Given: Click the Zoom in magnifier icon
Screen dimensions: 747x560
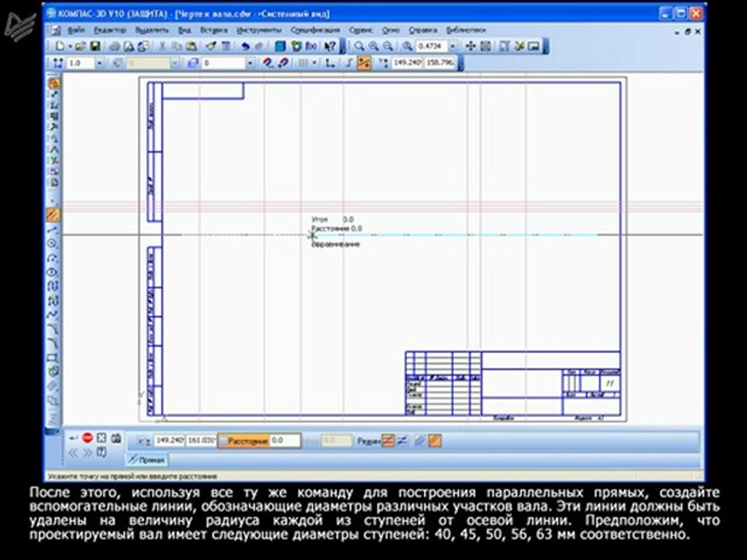Looking at the screenshot, I should (374, 46).
